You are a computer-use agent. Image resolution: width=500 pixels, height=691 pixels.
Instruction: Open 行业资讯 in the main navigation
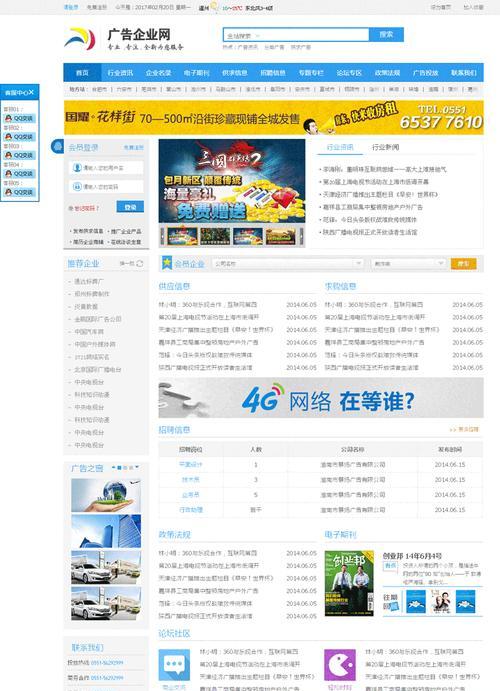[x=120, y=73]
